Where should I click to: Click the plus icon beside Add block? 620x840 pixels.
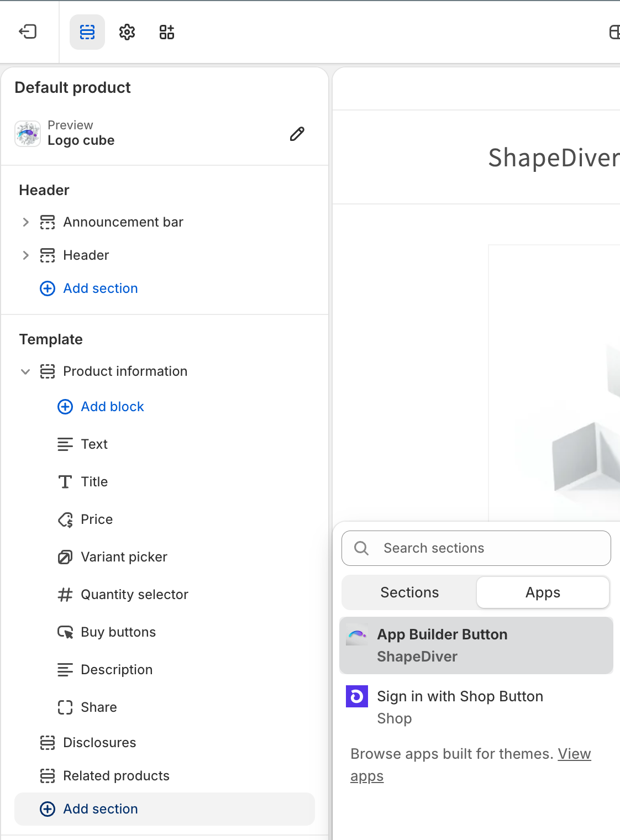click(x=65, y=407)
